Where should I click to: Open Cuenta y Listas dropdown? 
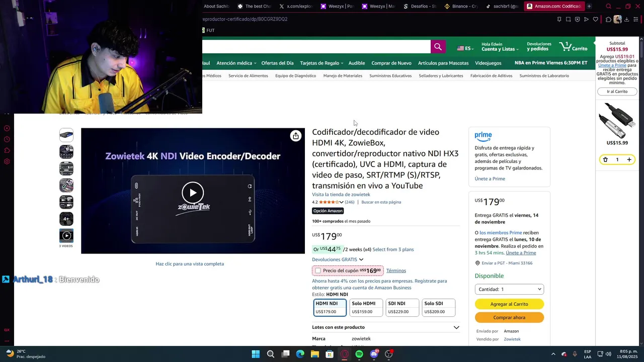tap(500, 47)
